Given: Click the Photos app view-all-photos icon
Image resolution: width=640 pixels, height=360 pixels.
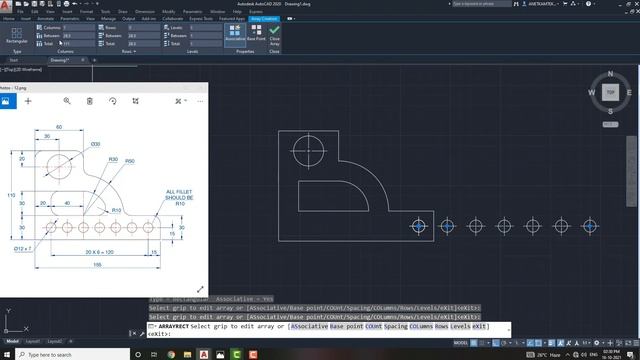Looking at the screenshot, I should tap(6, 101).
